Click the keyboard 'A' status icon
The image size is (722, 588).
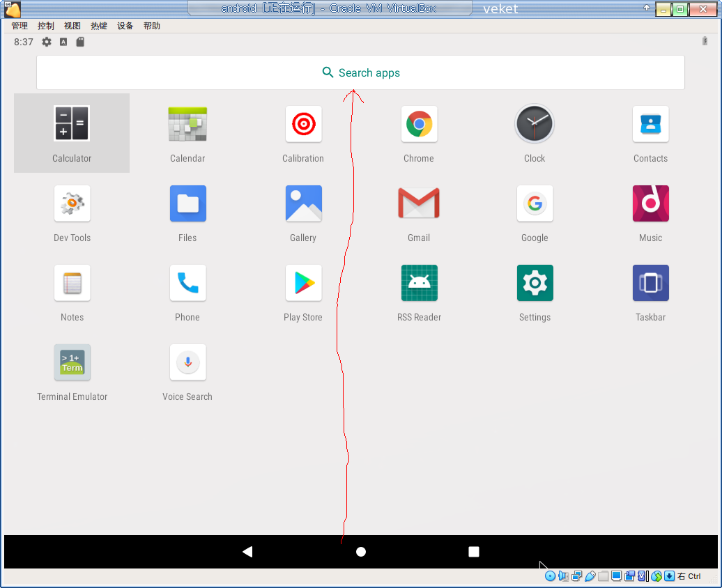[x=63, y=42]
